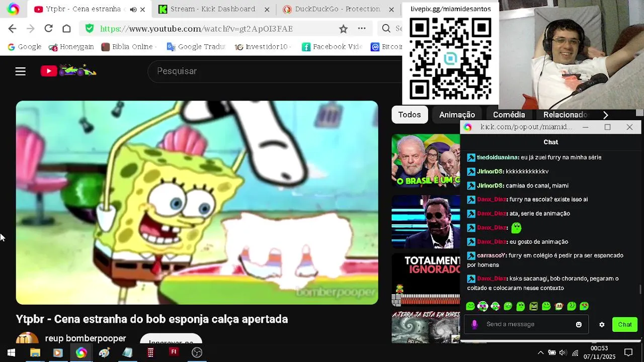The height and width of the screenshot is (362, 644).
Task: Open the red calculator taskbar icon
Action: click(x=150, y=352)
